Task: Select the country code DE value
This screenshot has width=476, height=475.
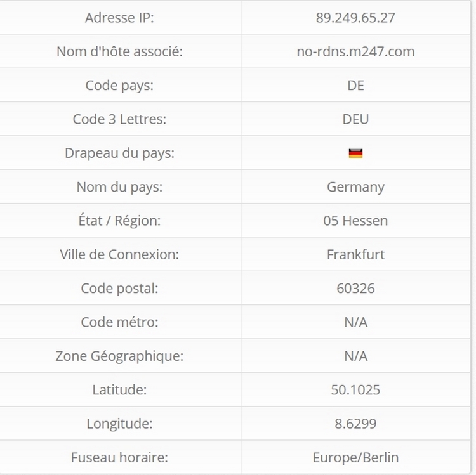Action: (355, 86)
